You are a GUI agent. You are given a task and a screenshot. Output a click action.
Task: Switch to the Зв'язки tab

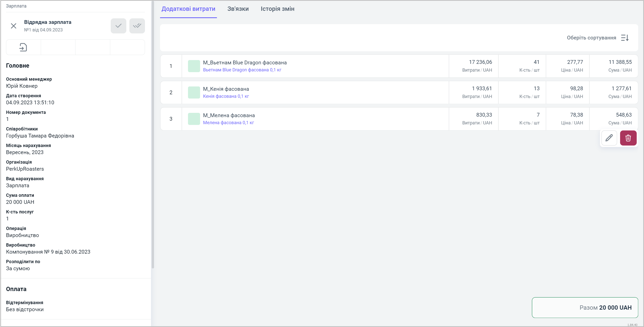point(238,9)
